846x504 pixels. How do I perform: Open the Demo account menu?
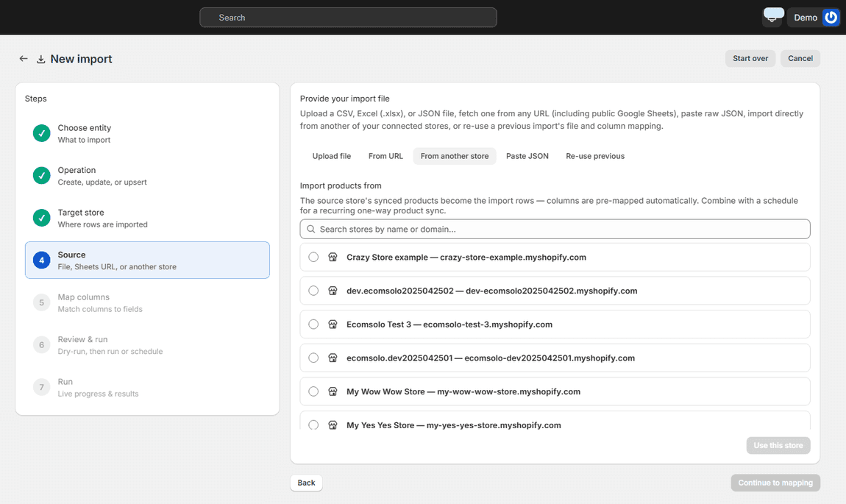point(813,17)
